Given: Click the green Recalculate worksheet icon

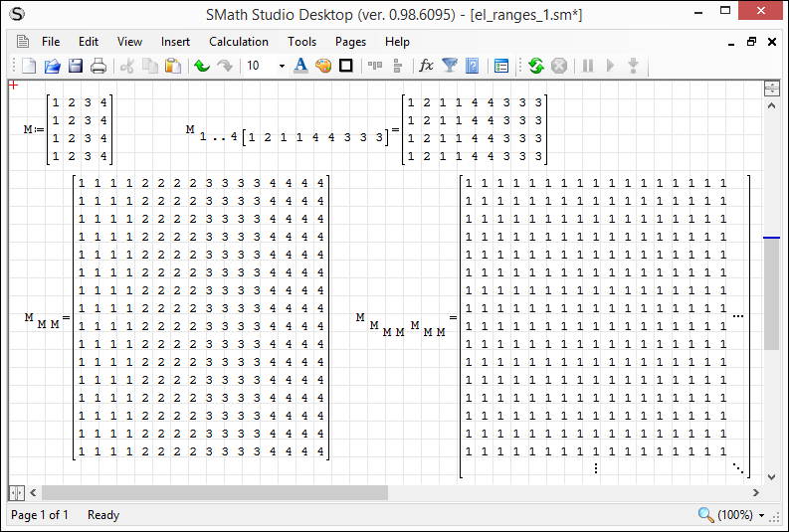Looking at the screenshot, I should 536,66.
